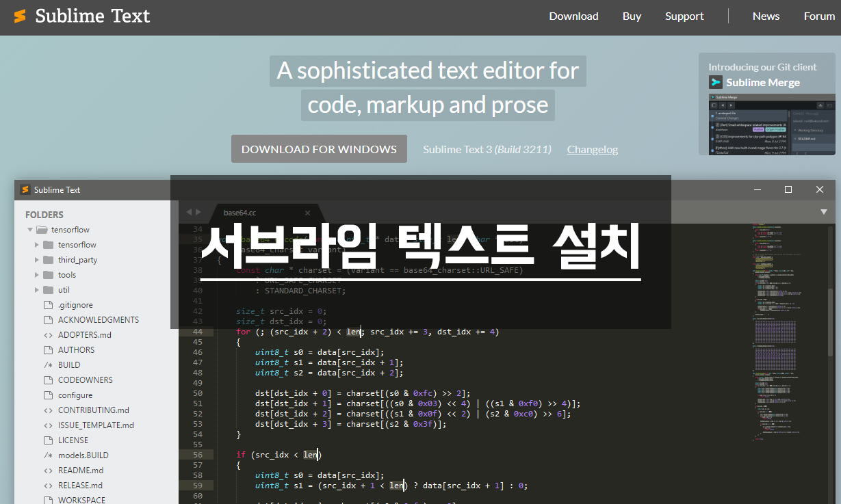Expand the nested tensorflow subfolder arrow

tap(37, 245)
